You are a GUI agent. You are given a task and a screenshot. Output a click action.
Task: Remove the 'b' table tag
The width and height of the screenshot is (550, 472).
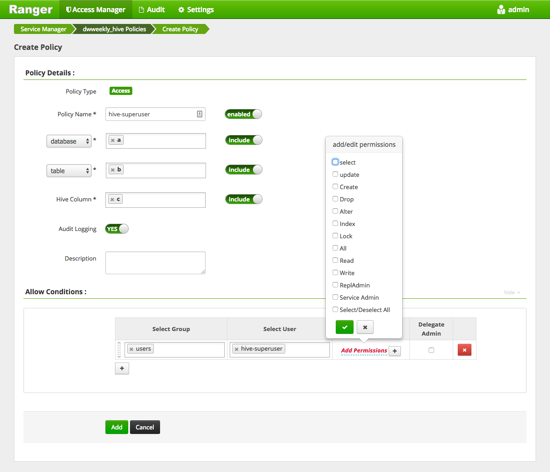pyautogui.click(x=113, y=170)
